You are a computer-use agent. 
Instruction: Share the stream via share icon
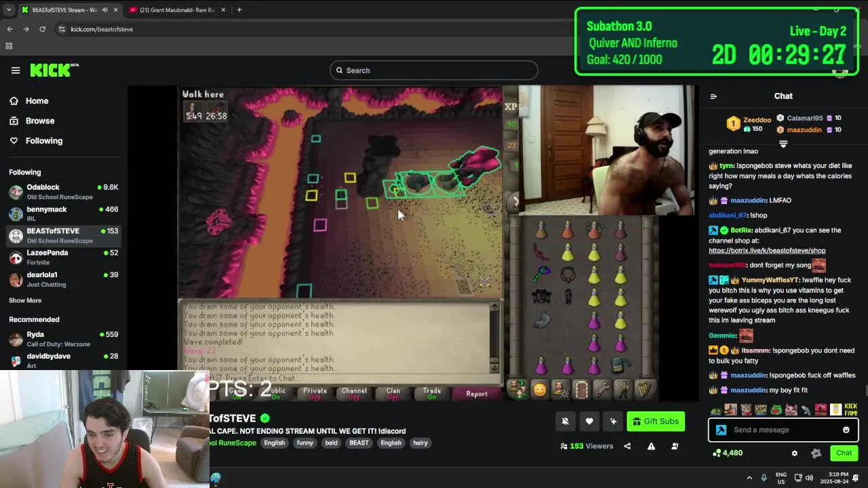pos(627,446)
